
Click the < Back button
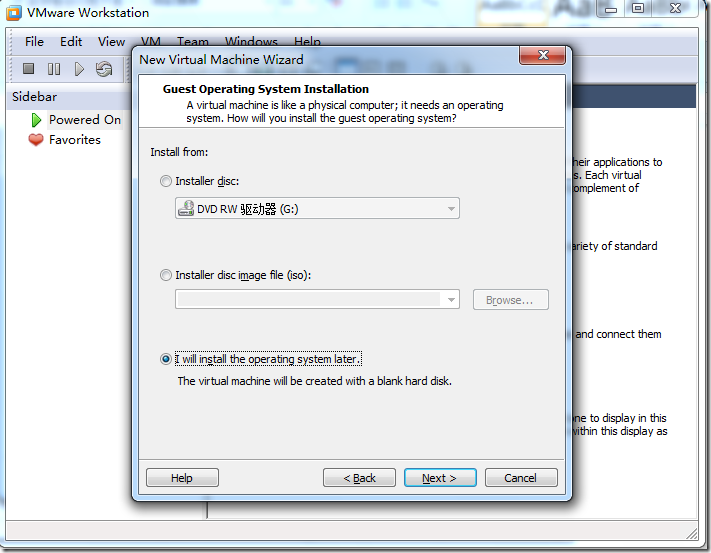[359, 478]
